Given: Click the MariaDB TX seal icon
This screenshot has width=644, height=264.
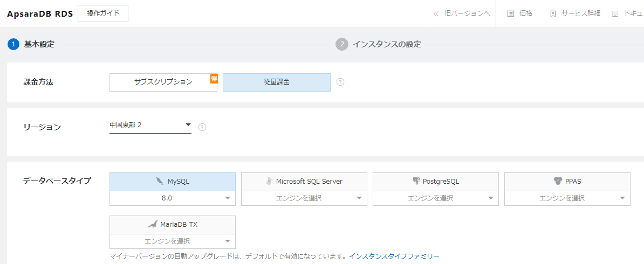Looking at the screenshot, I should (x=153, y=225).
